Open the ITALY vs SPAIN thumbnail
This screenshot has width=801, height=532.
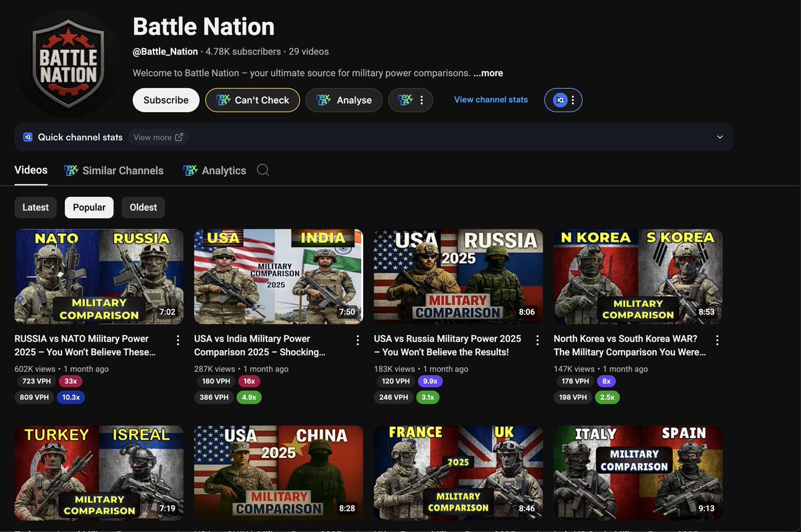(638, 473)
